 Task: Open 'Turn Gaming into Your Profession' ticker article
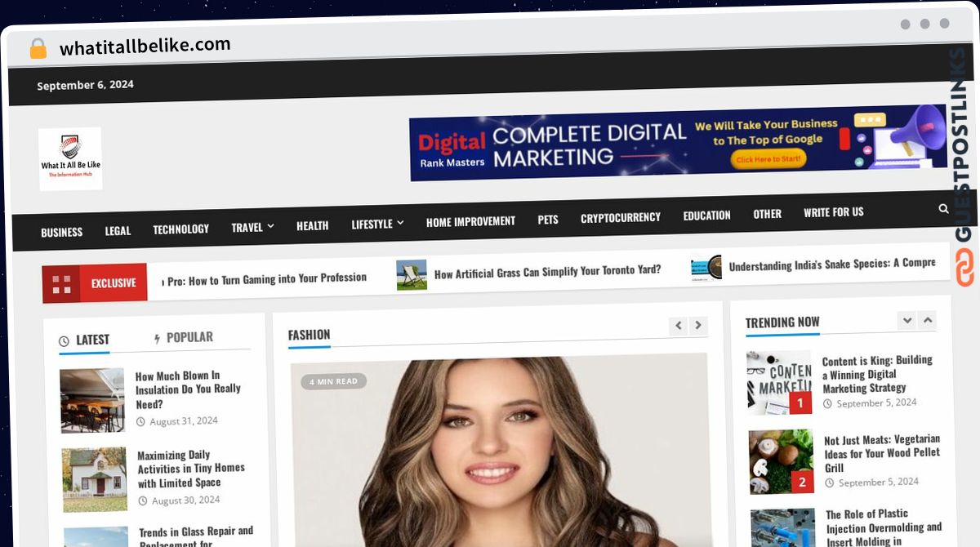(x=266, y=279)
